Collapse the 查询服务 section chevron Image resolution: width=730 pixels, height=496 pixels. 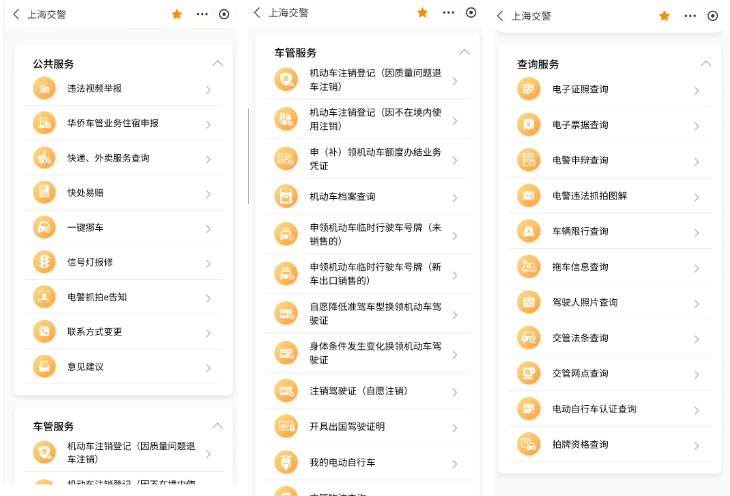pyautogui.click(x=705, y=64)
